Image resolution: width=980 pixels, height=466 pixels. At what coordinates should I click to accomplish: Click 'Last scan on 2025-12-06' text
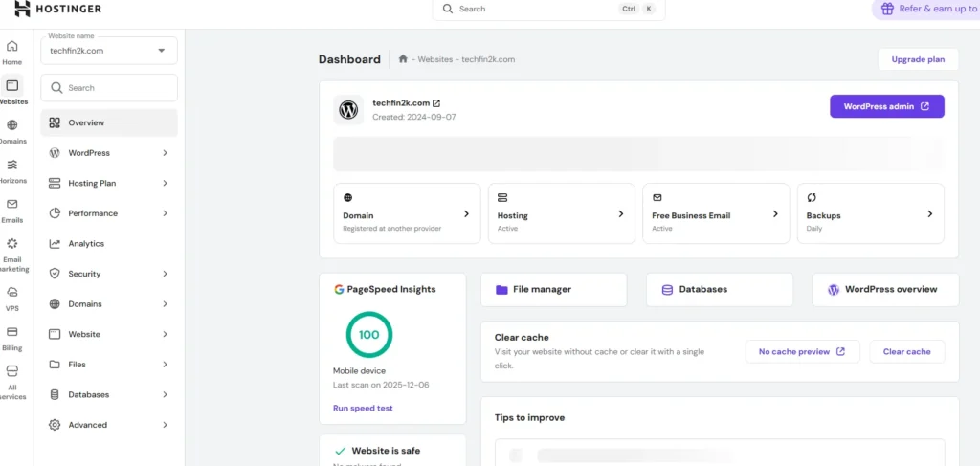(x=381, y=385)
